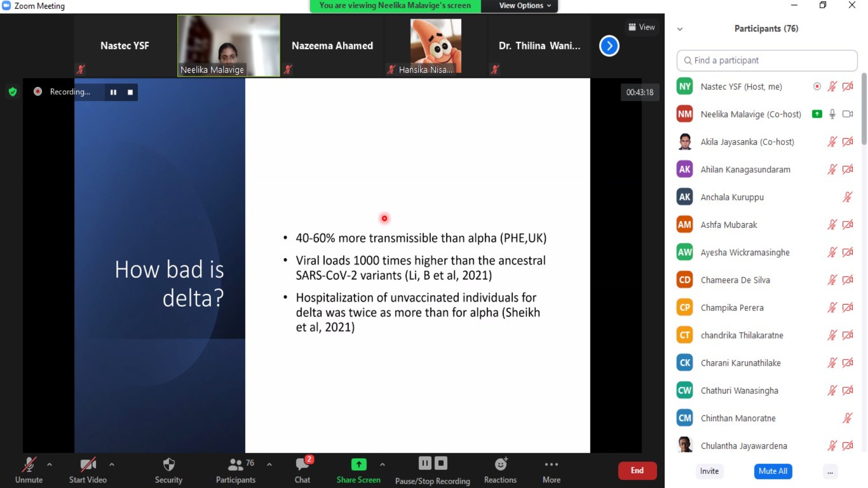Restore down the Zoom window
Screen dimensions: 868x488
[x=823, y=5]
